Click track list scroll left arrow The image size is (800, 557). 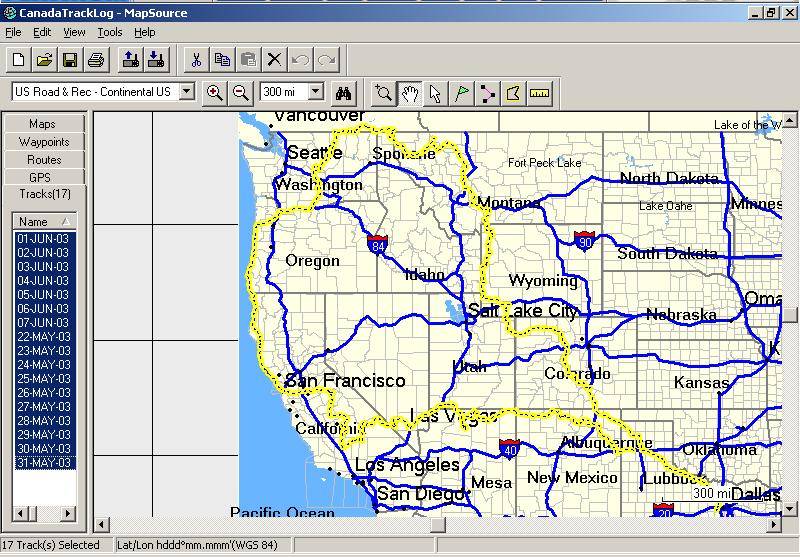click(x=20, y=513)
